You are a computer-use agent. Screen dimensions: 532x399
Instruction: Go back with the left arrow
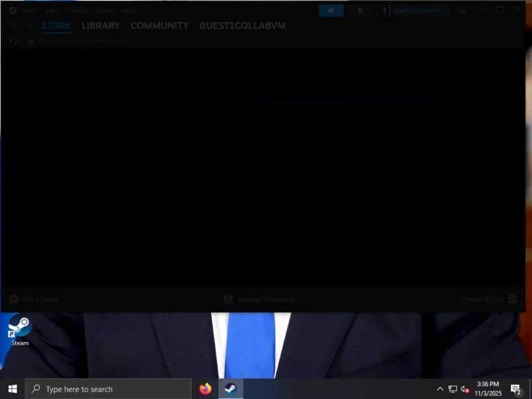14,25
